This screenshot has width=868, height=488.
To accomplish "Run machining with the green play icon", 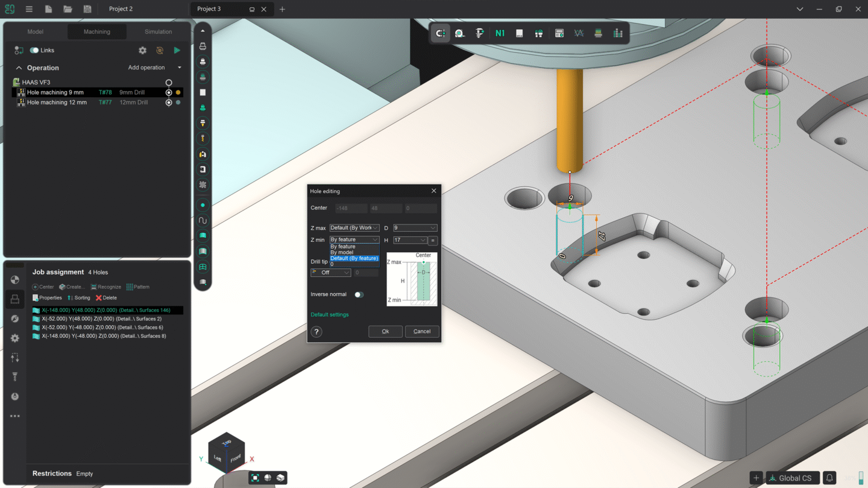I will 177,50.
